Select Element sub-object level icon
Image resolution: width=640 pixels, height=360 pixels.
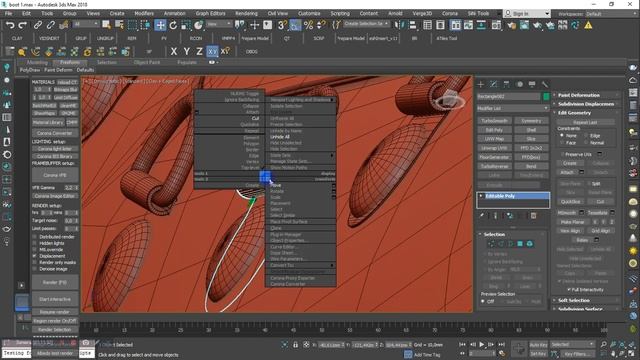(x=529, y=244)
